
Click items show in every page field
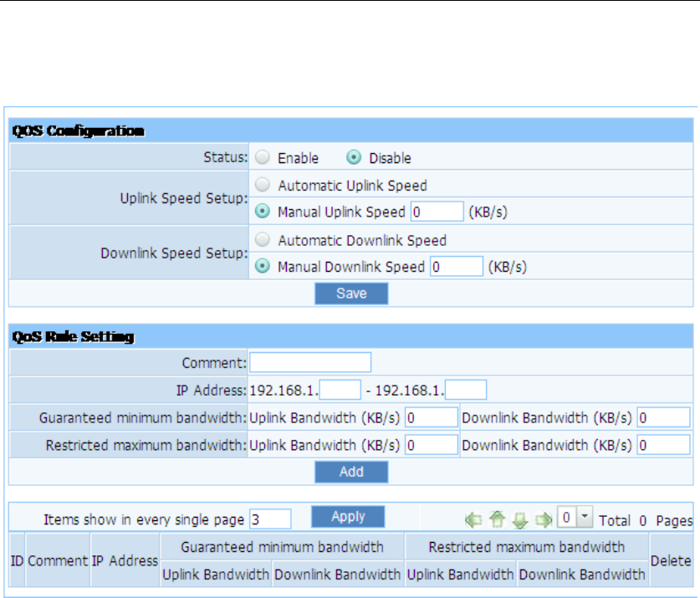(270, 519)
